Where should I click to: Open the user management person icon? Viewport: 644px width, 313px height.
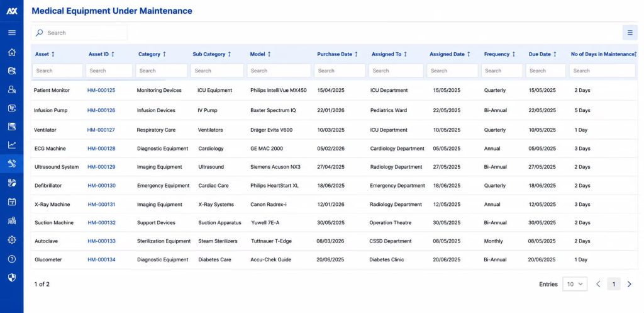click(x=12, y=89)
